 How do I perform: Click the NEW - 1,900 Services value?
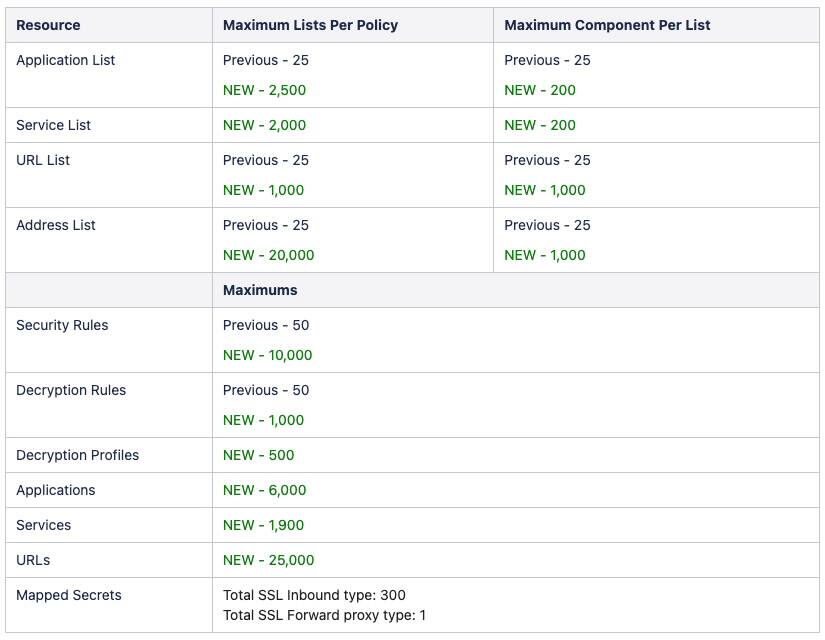(x=263, y=525)
